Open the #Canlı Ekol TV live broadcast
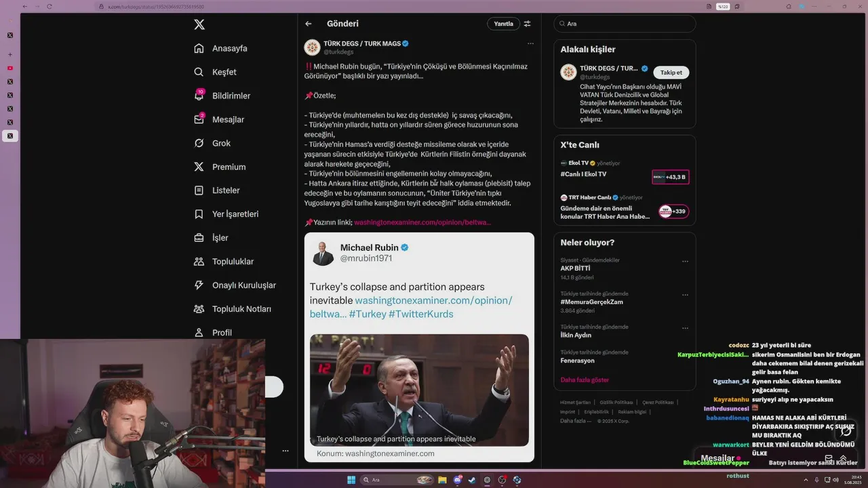This screenshot has width=868, height=488. coord(583,174)
